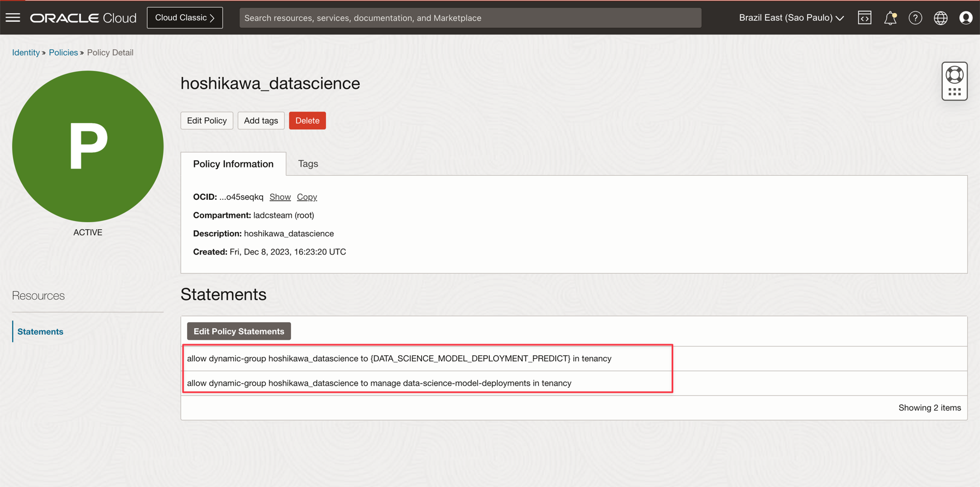Viewport: 980px width, 487px height.
Task: Open the user profile avatar menu
Action: pyautogui.click(x=966, y=18)
